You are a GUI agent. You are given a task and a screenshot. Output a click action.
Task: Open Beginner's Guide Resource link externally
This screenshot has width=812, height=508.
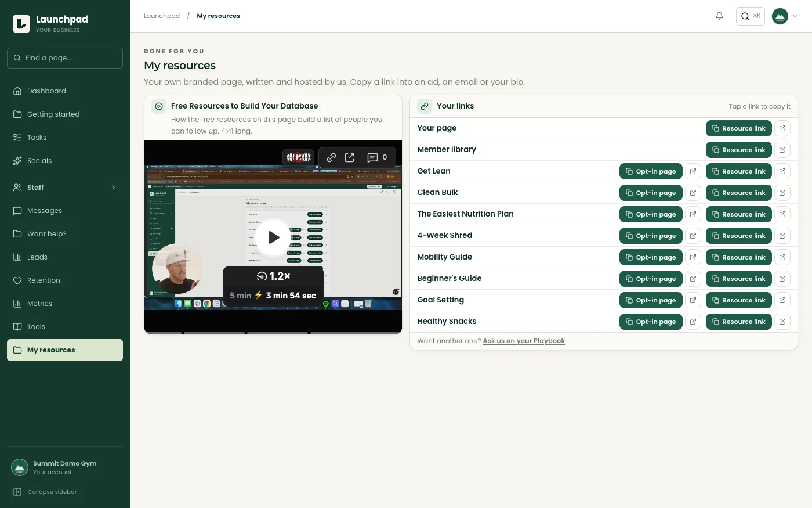click(782, 279)
